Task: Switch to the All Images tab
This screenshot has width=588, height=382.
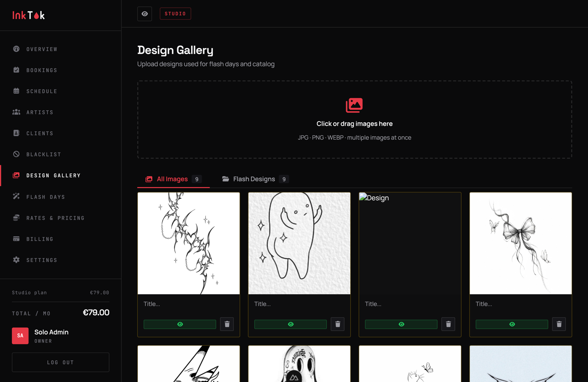Action: point(173,179)
